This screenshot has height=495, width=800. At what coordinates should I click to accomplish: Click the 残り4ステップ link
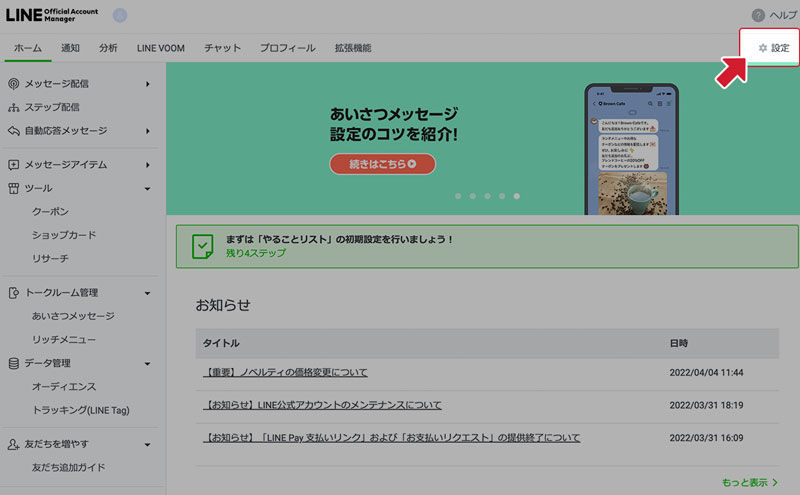click(256, 253)
